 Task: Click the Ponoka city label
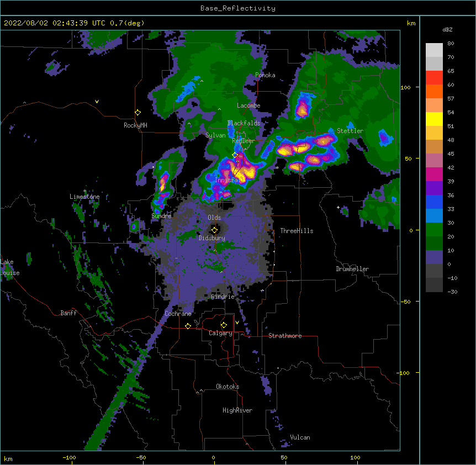(265, 75)
